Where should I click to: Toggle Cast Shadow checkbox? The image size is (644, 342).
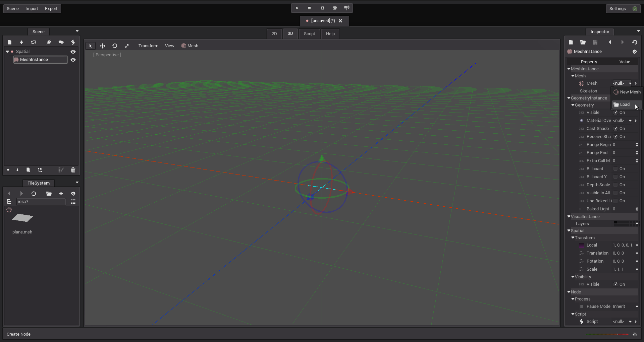coord(615,129)
